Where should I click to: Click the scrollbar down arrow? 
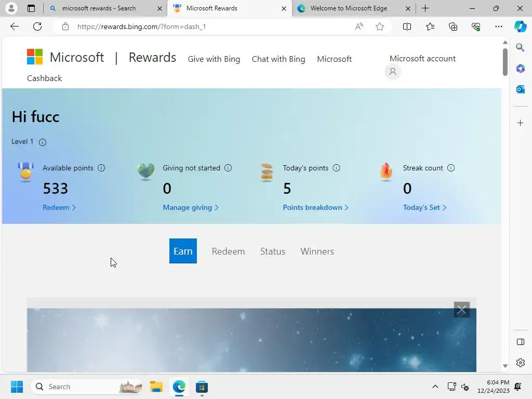coord(505,366)
